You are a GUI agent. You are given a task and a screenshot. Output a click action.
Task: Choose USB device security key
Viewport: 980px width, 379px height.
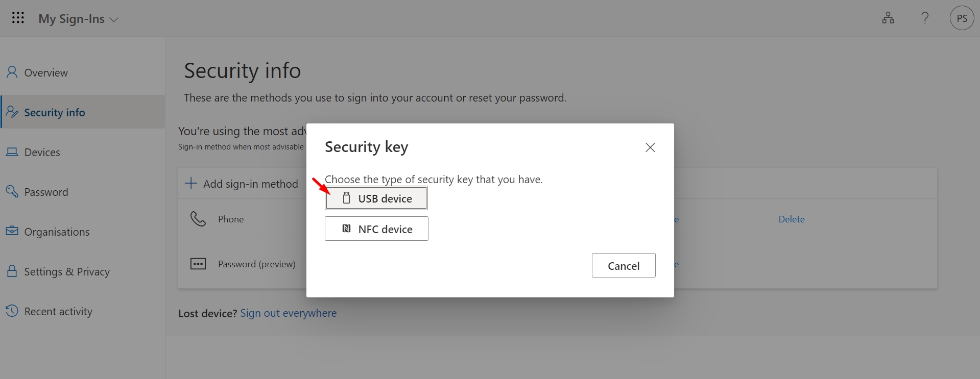(376, 198)
